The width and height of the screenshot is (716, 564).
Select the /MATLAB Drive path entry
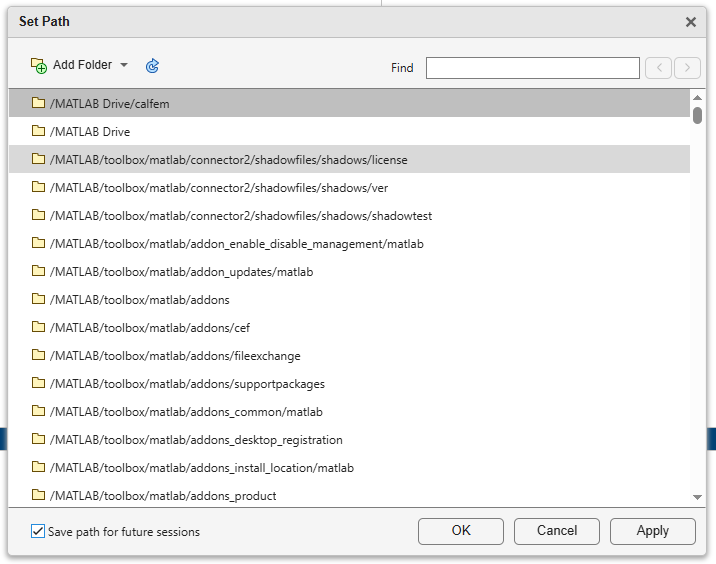pyautogui.click(x=349, y=132)
